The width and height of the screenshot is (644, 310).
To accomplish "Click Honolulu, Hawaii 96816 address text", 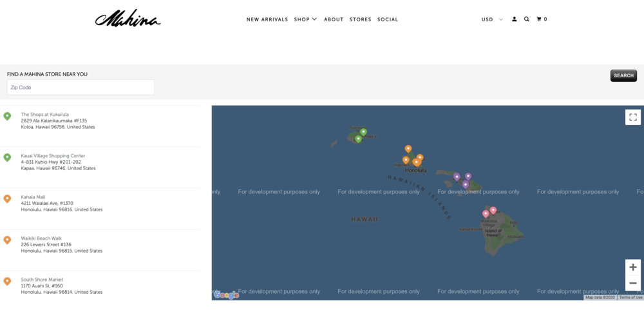I will coord(62,209).
